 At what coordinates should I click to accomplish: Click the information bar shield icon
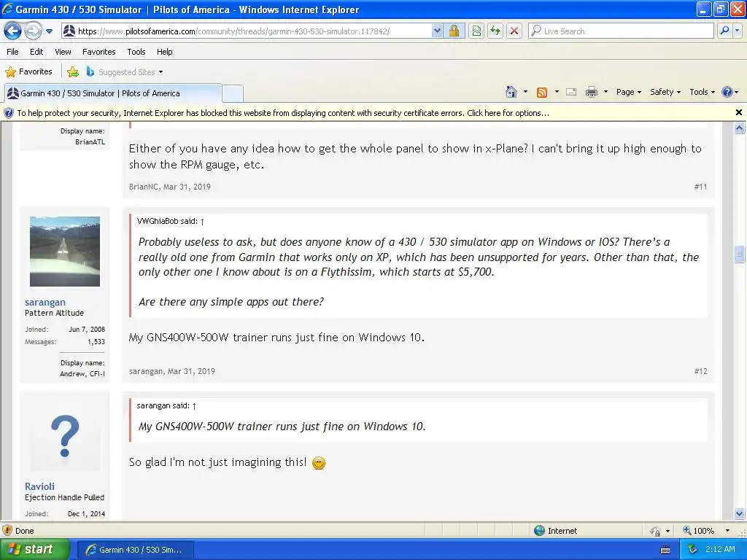[9, 113]
